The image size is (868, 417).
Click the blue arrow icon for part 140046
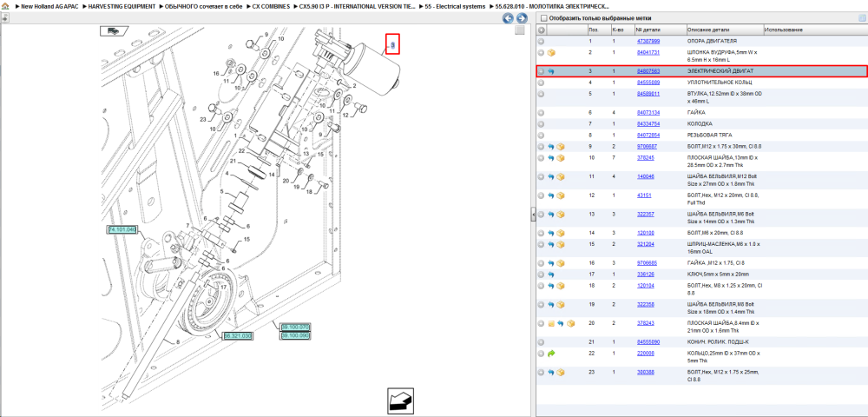(551, 176)
